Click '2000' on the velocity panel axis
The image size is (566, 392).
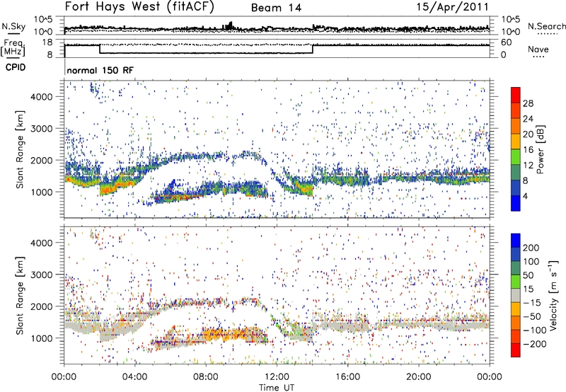click(42, 306)
